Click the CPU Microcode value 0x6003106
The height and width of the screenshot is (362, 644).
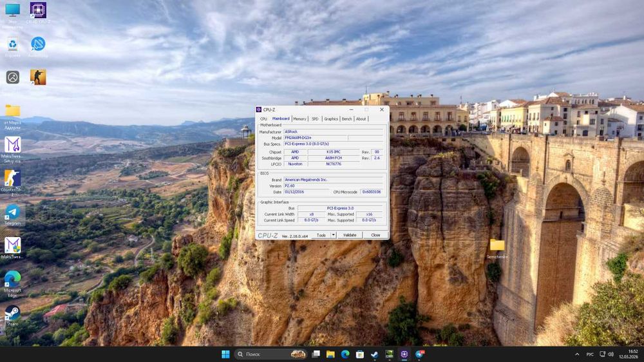click(372, 192)
